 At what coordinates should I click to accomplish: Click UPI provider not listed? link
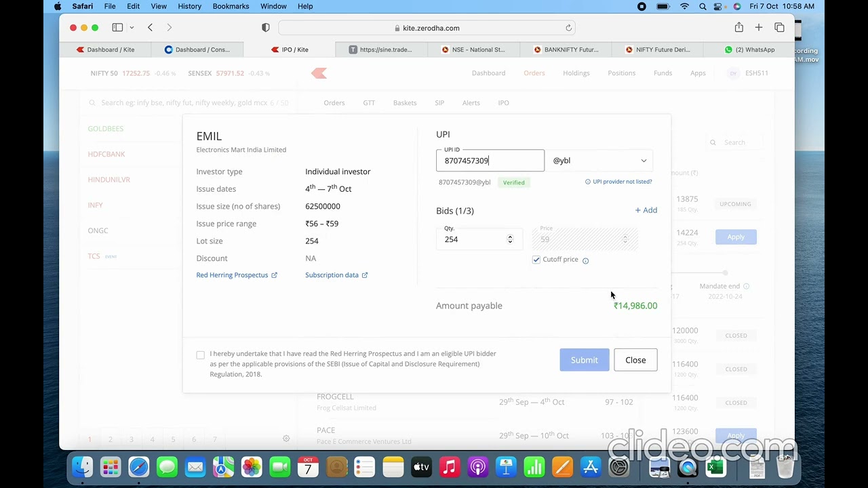point(618,182)
